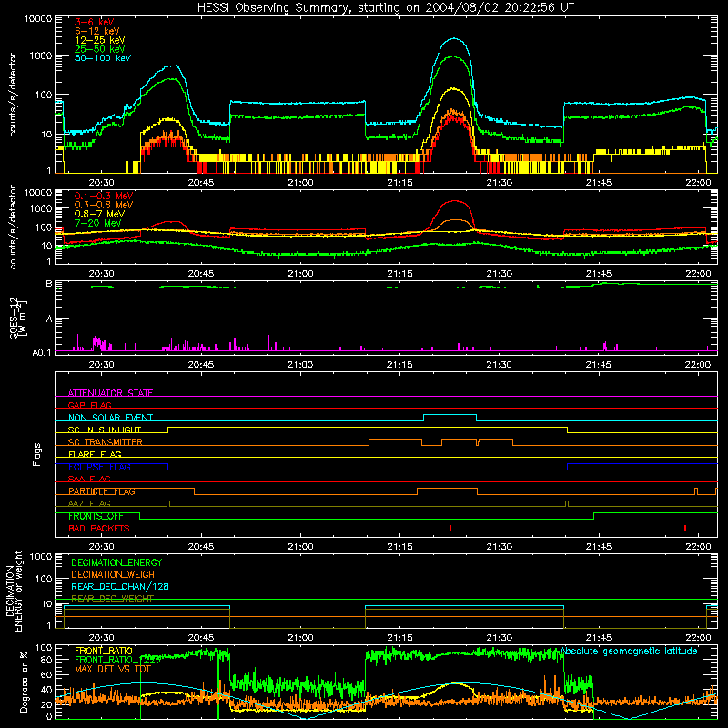The image size is (728, 728).
Task: Click the 21:00 tick label under the Flags panel
Action: (300, 547)
